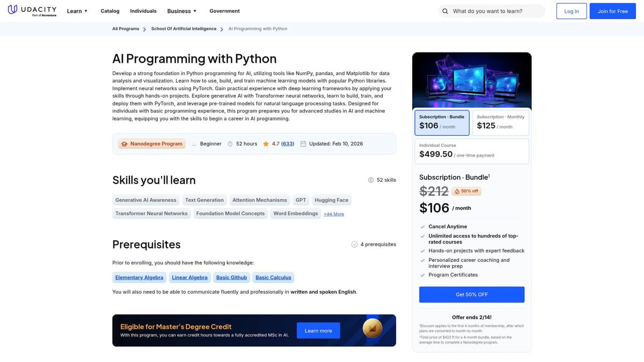Viewport: 644px width, 362px height.
Task: Click the gold medal icon in Master's banner
Action: click(372, 328)
